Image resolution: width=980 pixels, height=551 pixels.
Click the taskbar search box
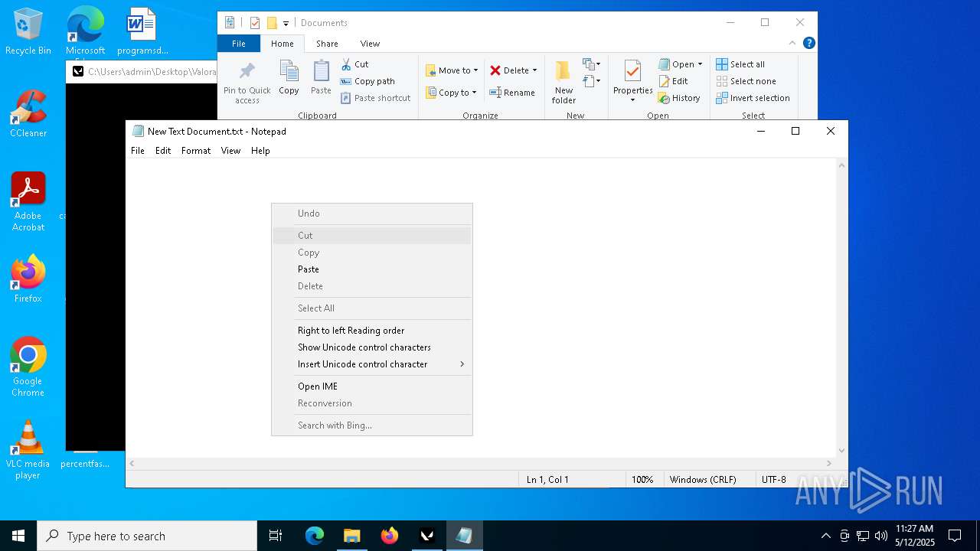147,536
